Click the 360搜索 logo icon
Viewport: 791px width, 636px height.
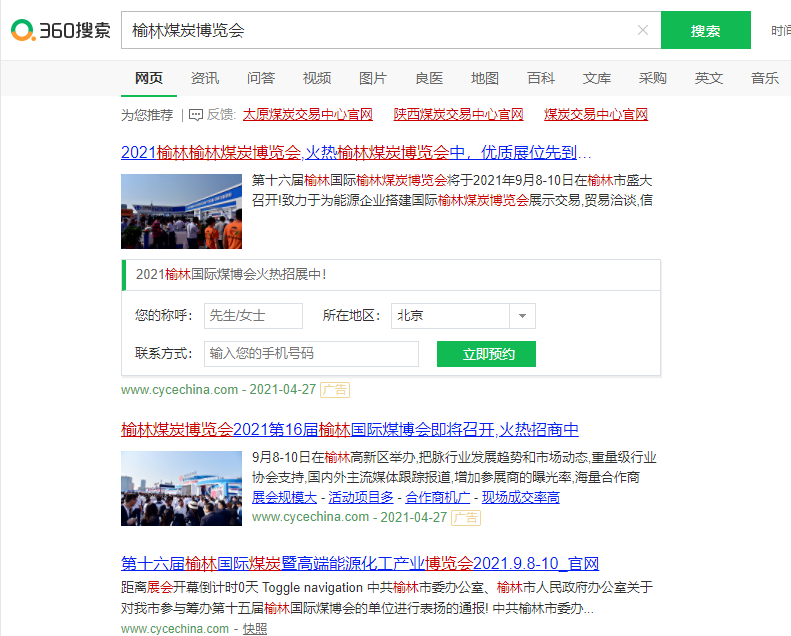pos(23,31)
